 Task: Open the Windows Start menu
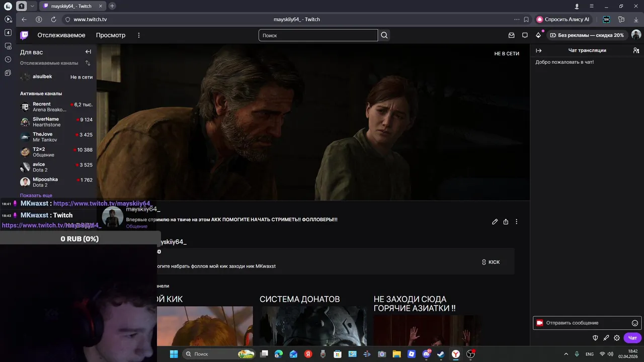tap(174, 354)
